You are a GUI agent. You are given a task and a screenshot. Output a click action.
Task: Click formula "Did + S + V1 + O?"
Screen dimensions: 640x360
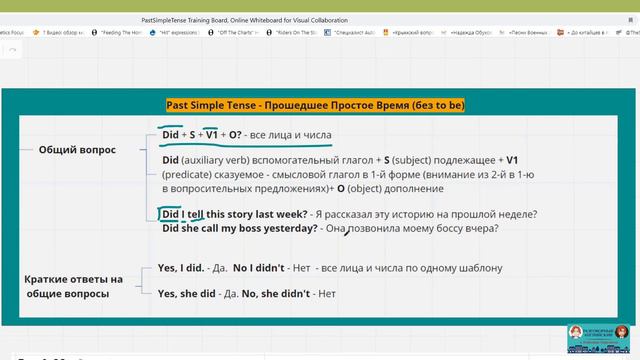click(202, 135)
